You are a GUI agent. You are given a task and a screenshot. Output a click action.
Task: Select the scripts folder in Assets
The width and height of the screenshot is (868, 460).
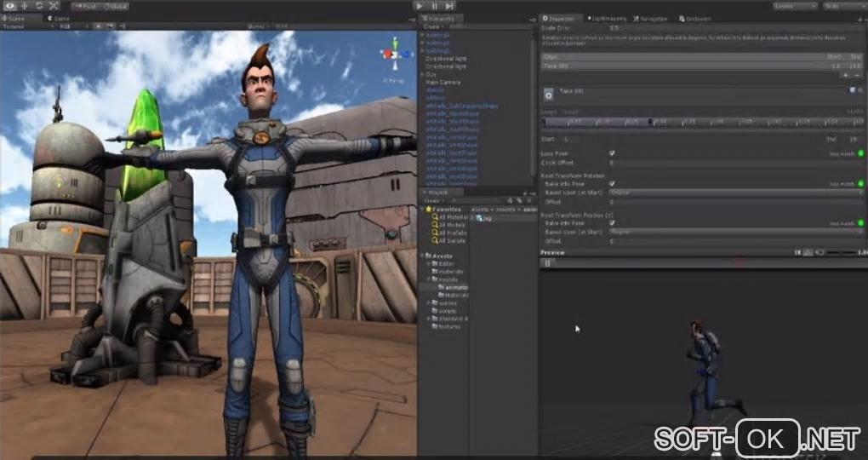pos(444,311)
